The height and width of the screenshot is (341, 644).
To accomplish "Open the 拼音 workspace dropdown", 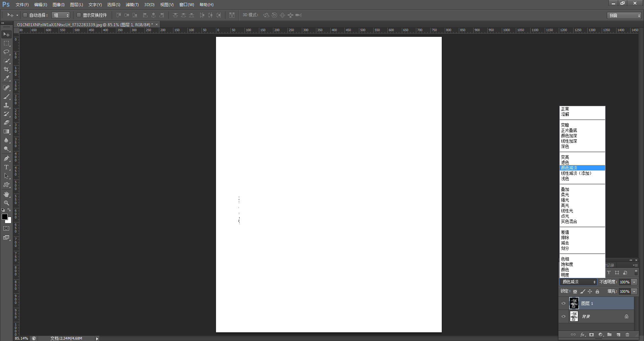I will point(624,15).
